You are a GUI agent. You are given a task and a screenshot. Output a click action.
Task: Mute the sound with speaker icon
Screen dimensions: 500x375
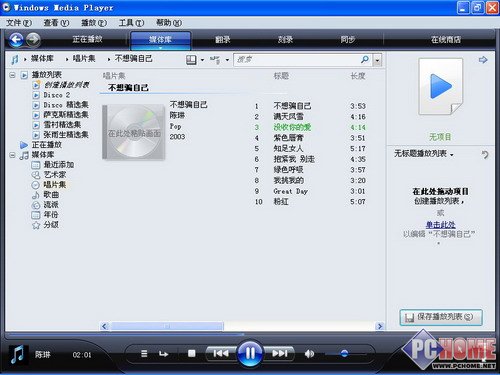(x=309, y=354)
